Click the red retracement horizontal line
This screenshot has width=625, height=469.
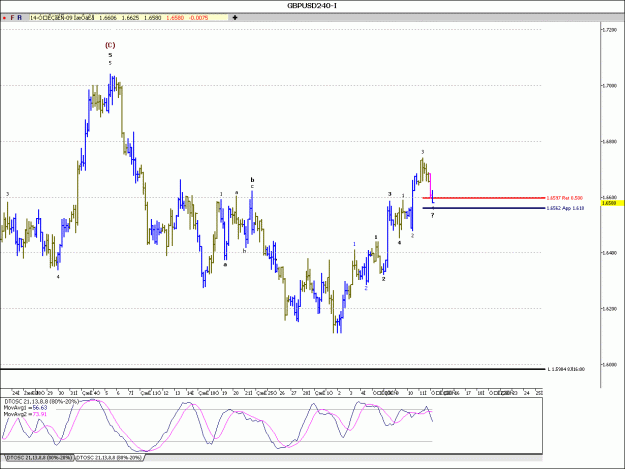(483, 198)
